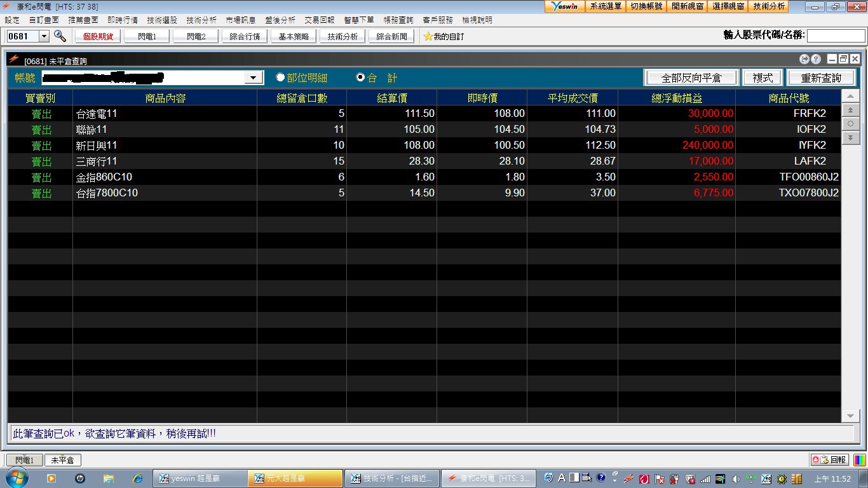Click the power plug tray icon
This screenshot has width=868, height=488.
click(x=674, y=479)
